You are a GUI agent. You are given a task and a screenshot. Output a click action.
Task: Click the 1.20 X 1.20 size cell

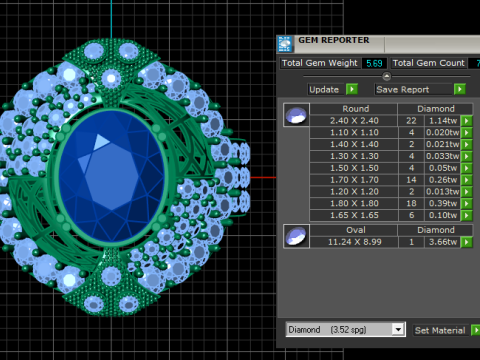[354, 192]
